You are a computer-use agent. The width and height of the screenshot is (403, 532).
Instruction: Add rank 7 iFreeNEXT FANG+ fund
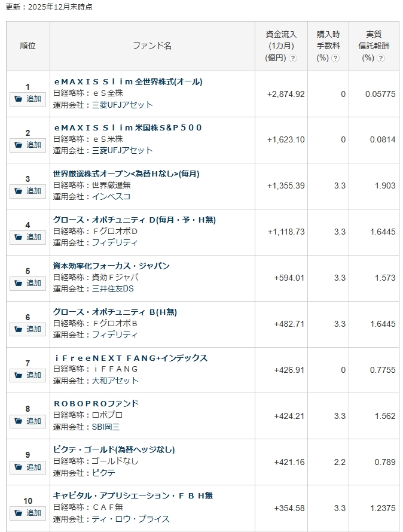point(28,376)
